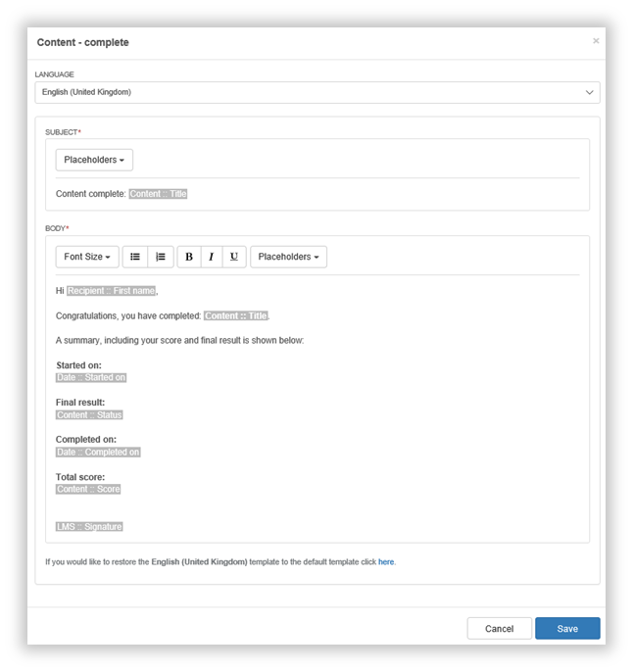This screenshot has height=672, width=633.
Task: Toggle underline formatting in body editor
Action: click(234, 257)
